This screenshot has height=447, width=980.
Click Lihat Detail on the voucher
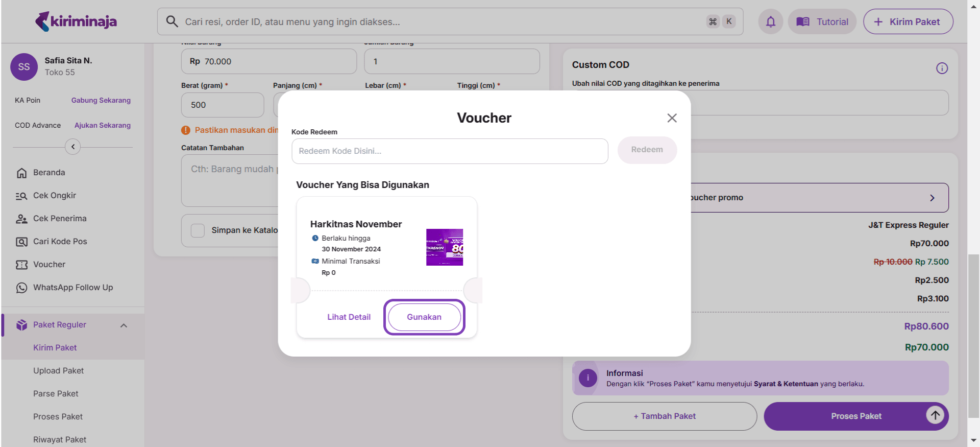349,317
